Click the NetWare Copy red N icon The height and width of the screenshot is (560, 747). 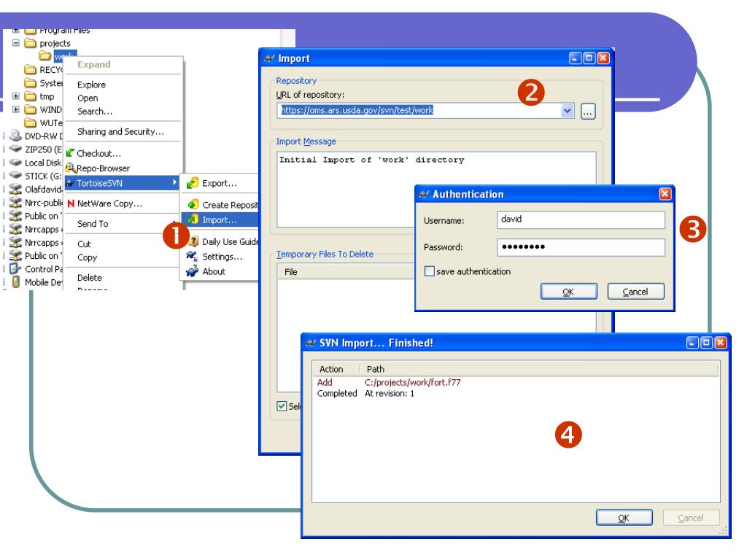tap(71, 203)
